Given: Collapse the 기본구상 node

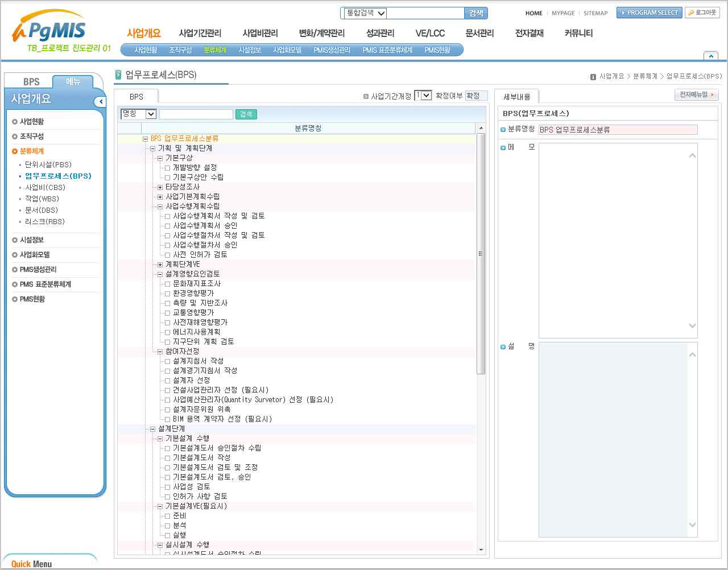Looking at the screenshot, I should coord(160,158).
